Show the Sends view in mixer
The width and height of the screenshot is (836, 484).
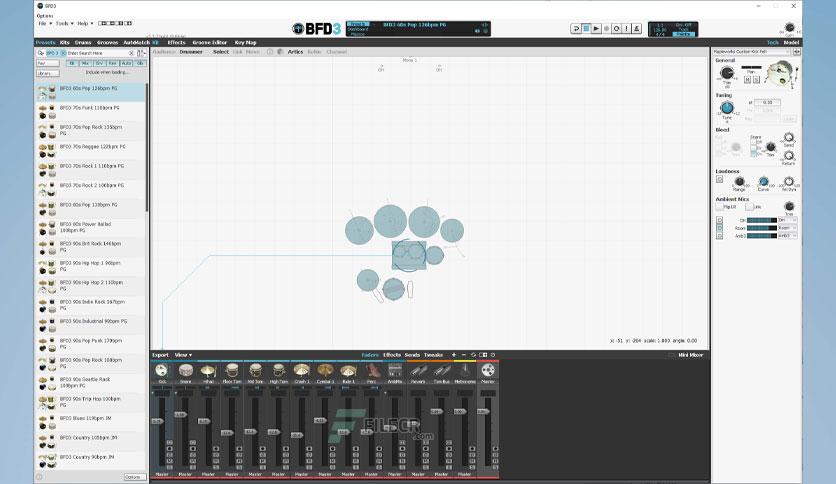(x=412, y=355)
